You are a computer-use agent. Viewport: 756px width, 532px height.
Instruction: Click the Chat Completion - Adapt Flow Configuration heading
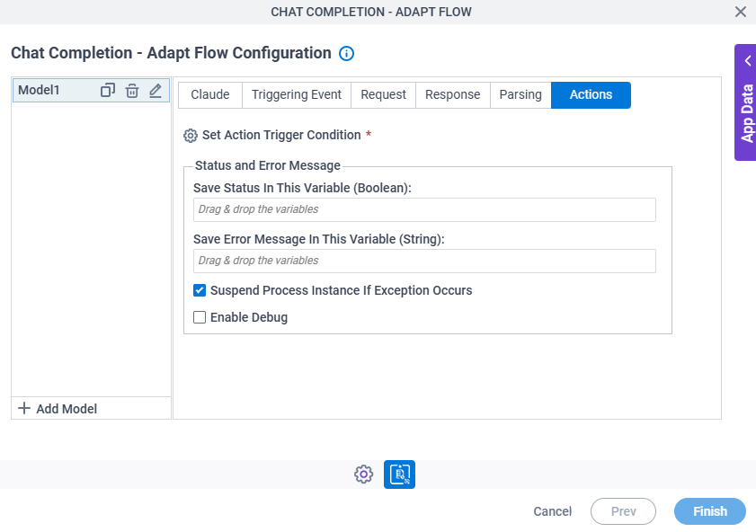click(171, 53)
